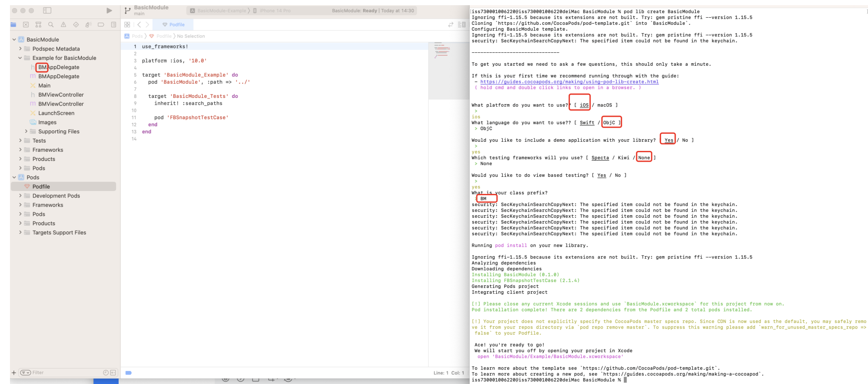
Task: Open the source control branch icon
Action: pyautogui.click(x=127, y=11)
